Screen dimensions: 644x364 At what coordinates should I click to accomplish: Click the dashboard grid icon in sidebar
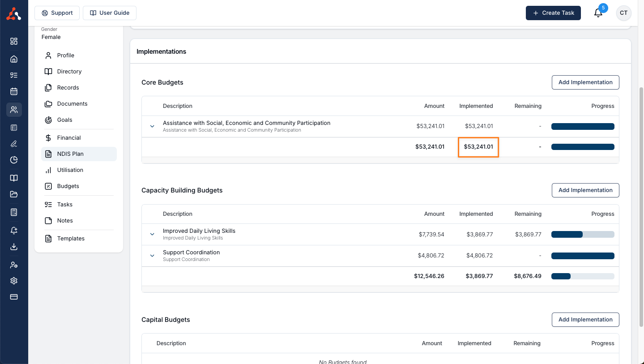14,41
